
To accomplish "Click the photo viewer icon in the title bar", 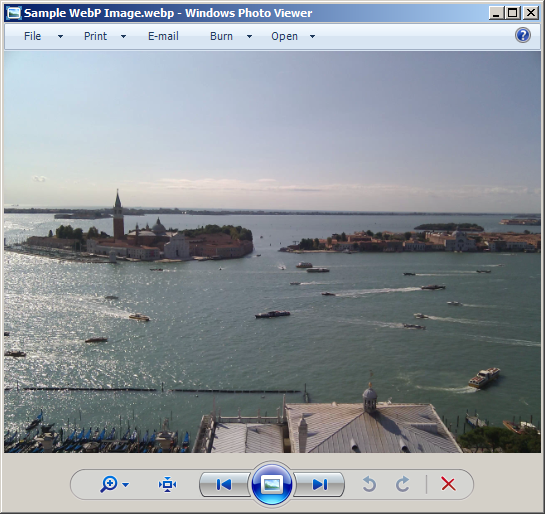I will pyautogui.click(x=14, y=13).
